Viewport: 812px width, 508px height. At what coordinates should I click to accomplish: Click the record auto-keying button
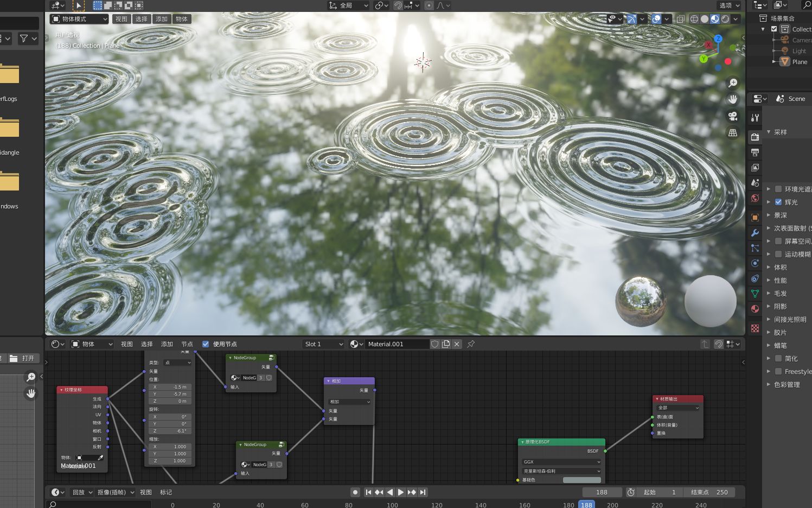coord(355,492)
